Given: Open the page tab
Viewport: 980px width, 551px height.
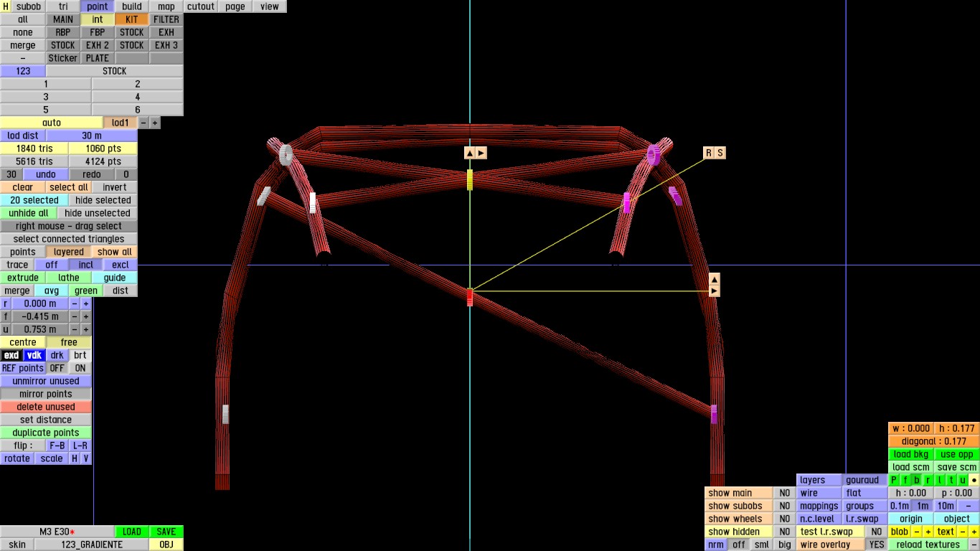Looking at the screenshot, I should pyautogui.click(x=235, y=6).
